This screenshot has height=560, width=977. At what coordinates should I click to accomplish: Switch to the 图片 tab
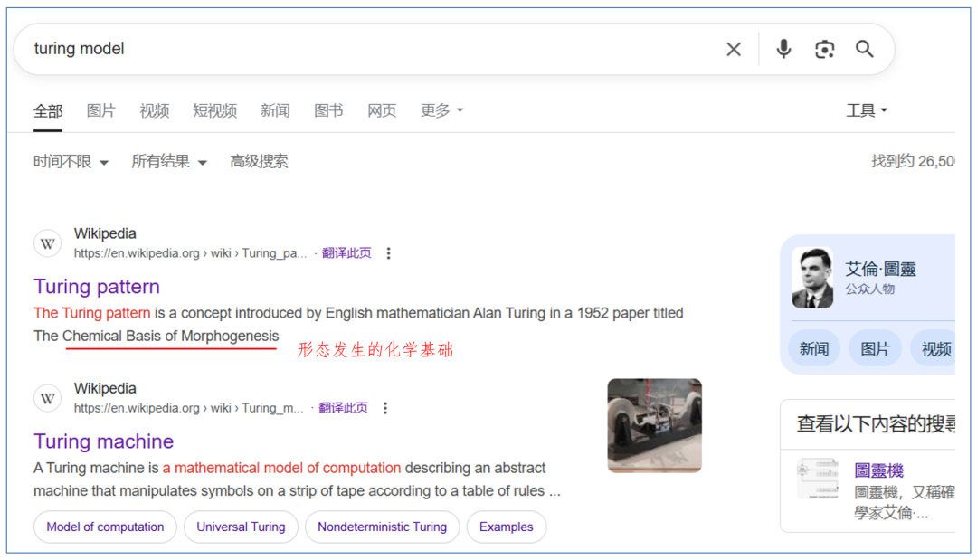(100, 109)
